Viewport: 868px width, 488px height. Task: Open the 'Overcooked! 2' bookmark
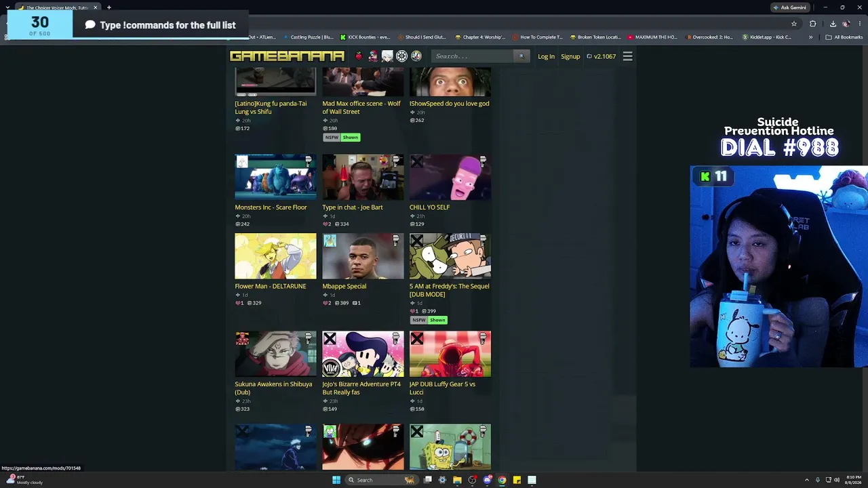coord(709,37)
